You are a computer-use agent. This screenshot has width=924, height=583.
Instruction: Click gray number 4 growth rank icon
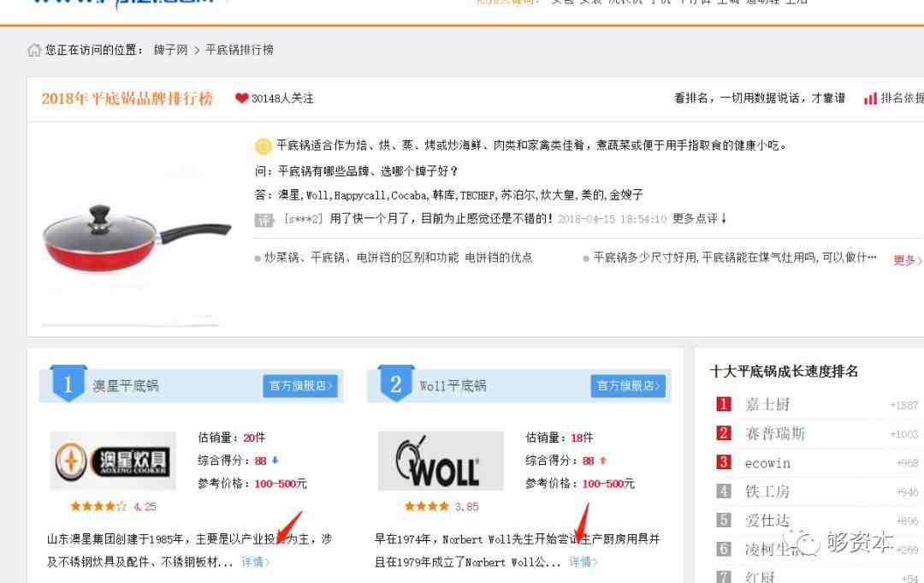pyautogui.click(x=723, y=491)
